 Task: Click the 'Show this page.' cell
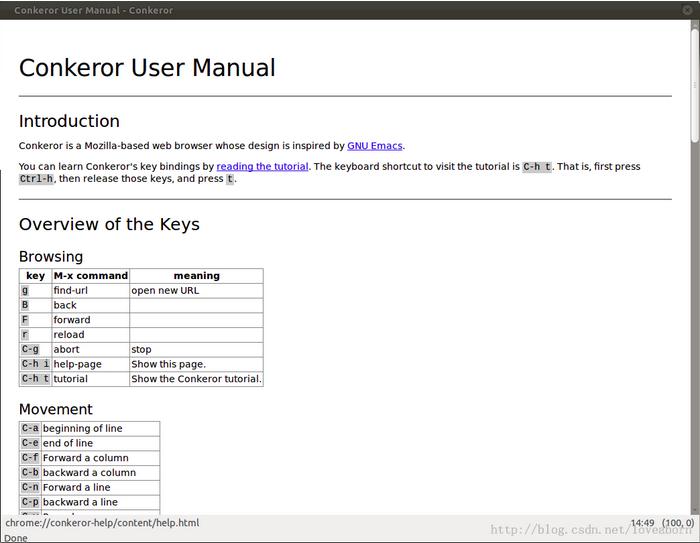coord(196,364)
